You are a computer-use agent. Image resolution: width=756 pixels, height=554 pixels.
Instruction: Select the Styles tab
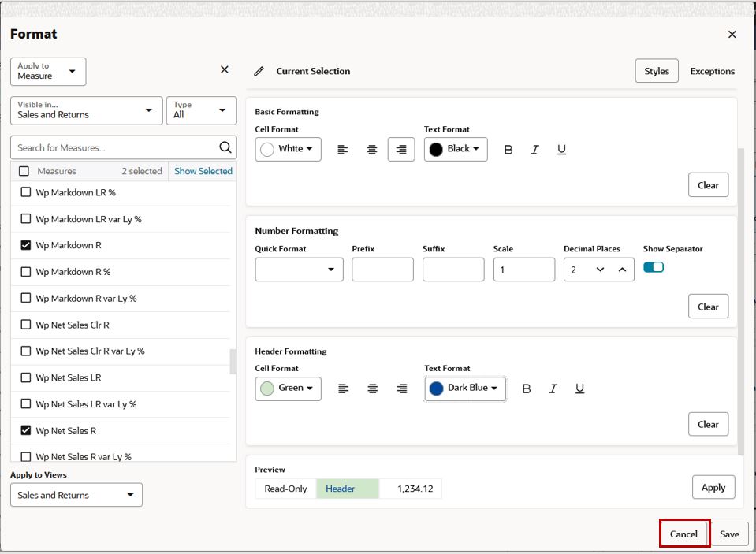(657, 71)
